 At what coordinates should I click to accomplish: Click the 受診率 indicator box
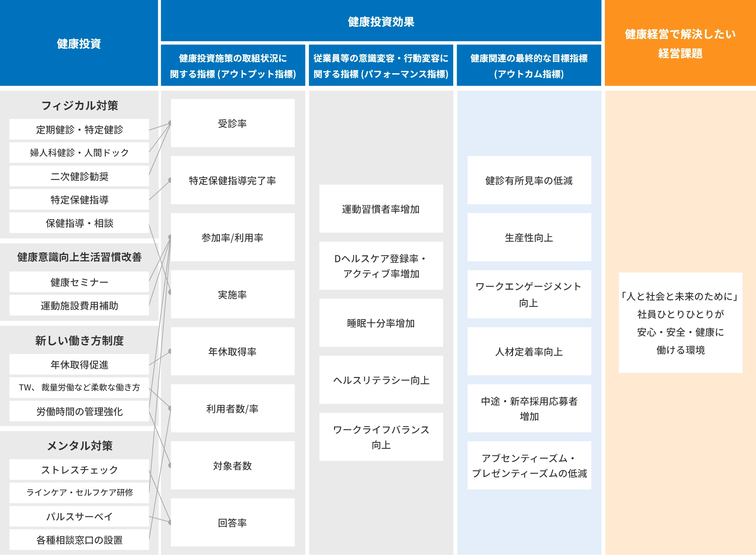coord(233,123)
